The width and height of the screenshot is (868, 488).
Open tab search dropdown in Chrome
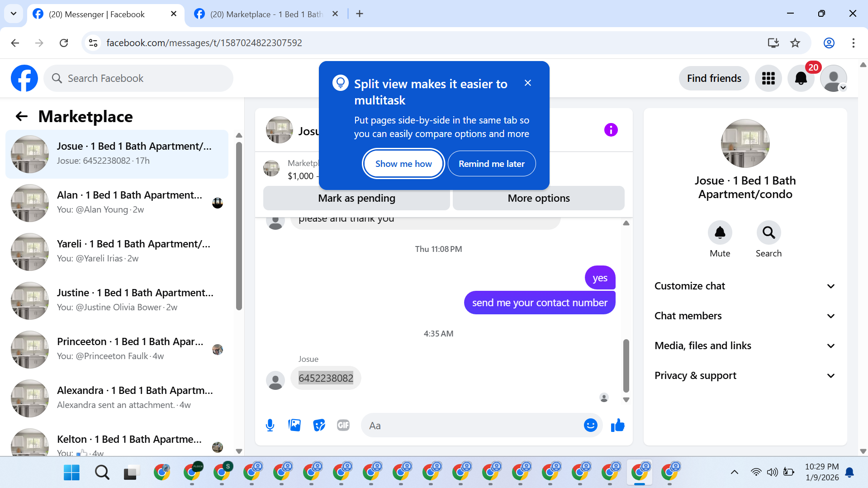click(14, 14)
